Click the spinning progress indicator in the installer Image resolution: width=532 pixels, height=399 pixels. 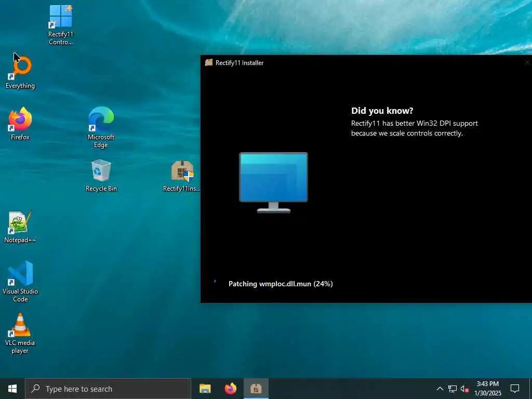(x=216, y=282)
